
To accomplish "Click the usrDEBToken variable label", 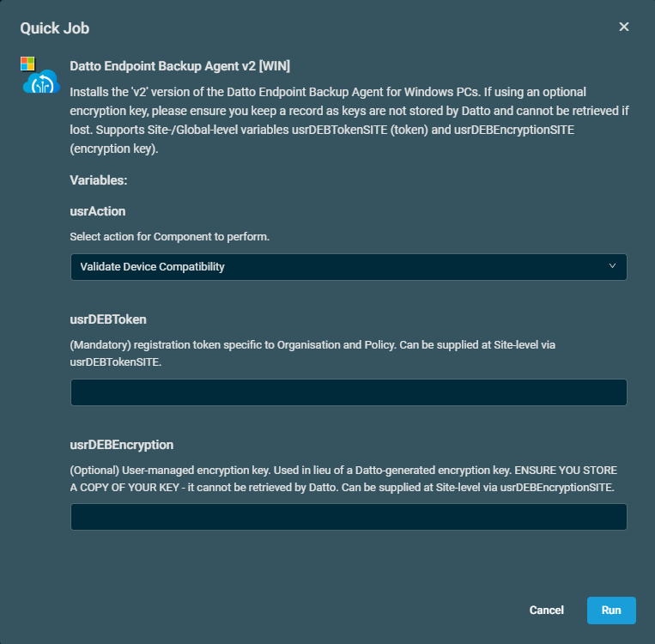I will click(x=108, y=319).
